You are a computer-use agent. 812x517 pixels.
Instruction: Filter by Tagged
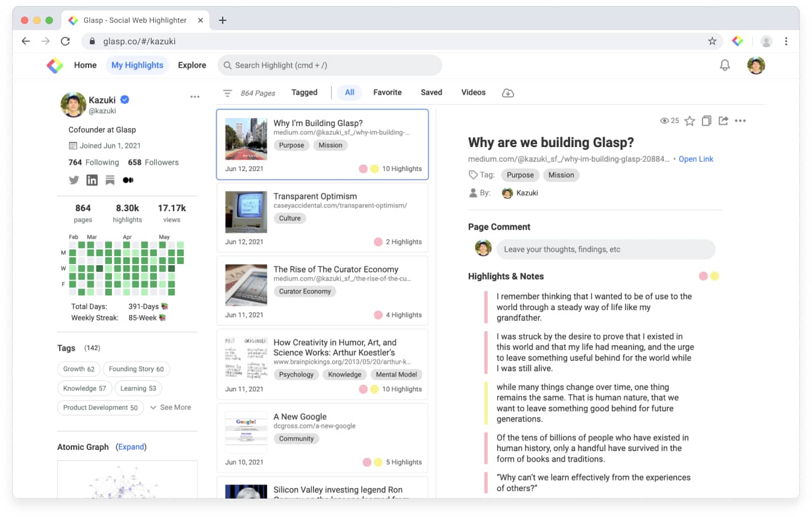tap(304, 92)
